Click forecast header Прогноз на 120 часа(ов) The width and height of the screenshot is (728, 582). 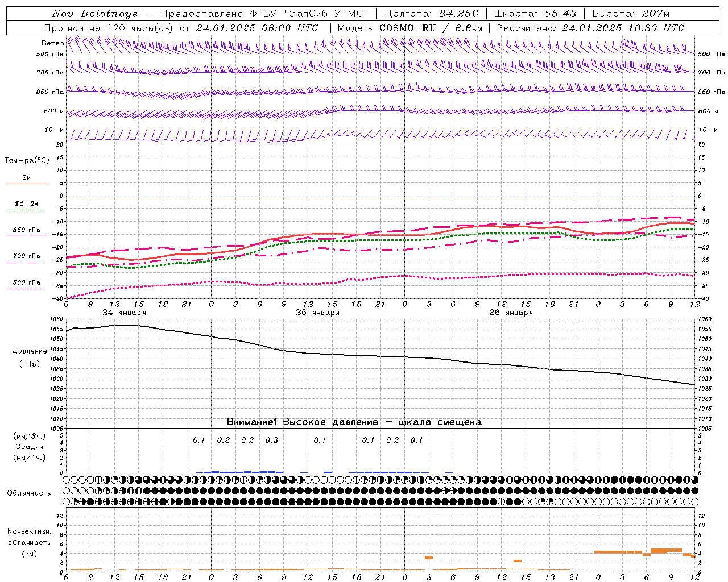(x=109, y=28)
